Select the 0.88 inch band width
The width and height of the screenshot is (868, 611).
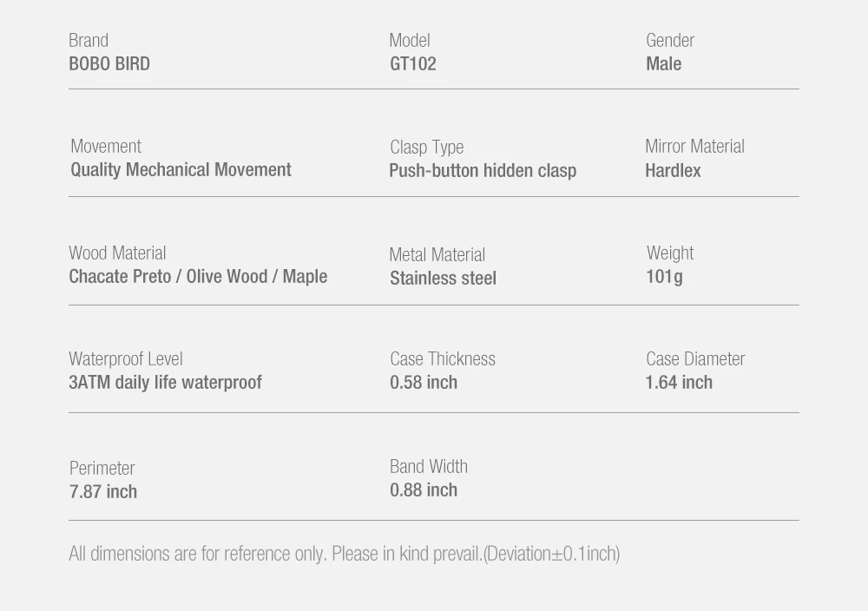[x=424, y=489]
